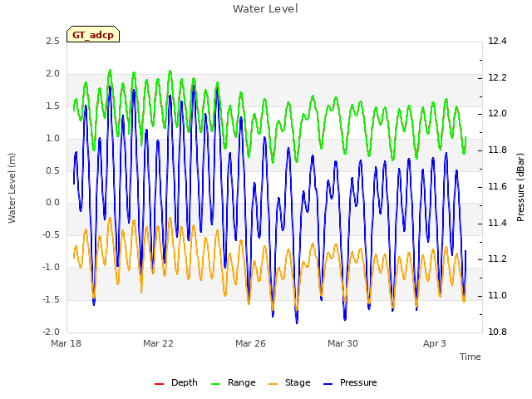The height and width of the screenshot is (399, 532).
Task: Click the 12.0 right axis tick label
Action: click(x=497, y=114)
